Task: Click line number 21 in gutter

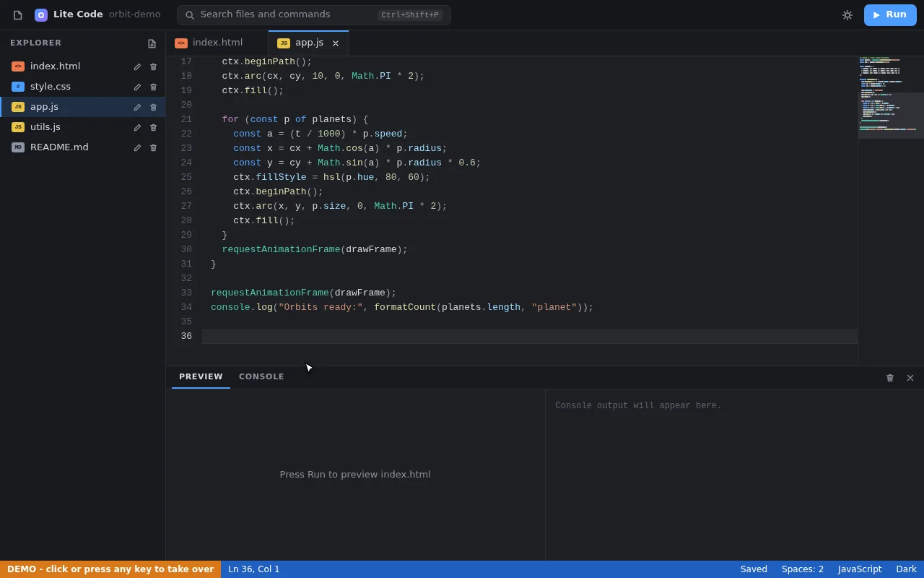Action: click(x=186, y=120)
